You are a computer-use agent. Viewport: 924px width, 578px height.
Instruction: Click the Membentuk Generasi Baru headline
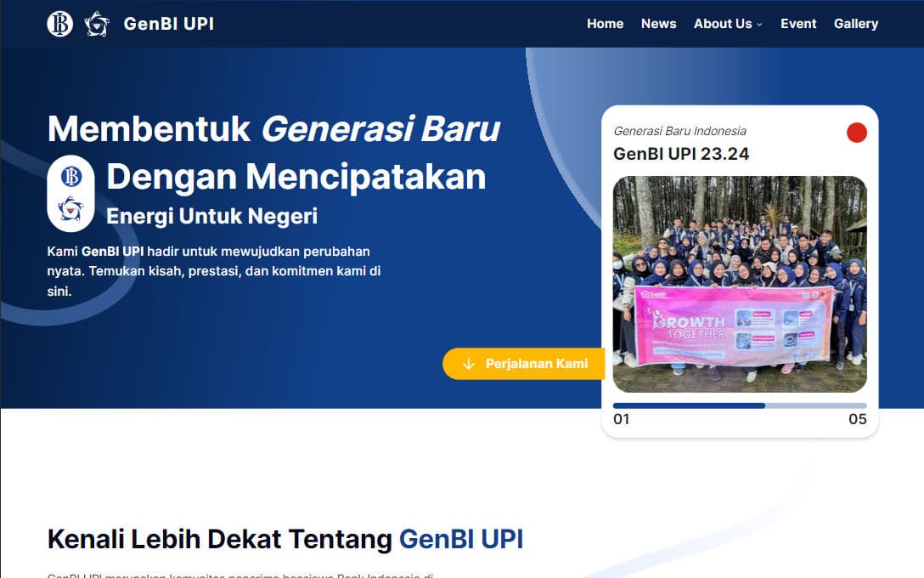[274, 128]
